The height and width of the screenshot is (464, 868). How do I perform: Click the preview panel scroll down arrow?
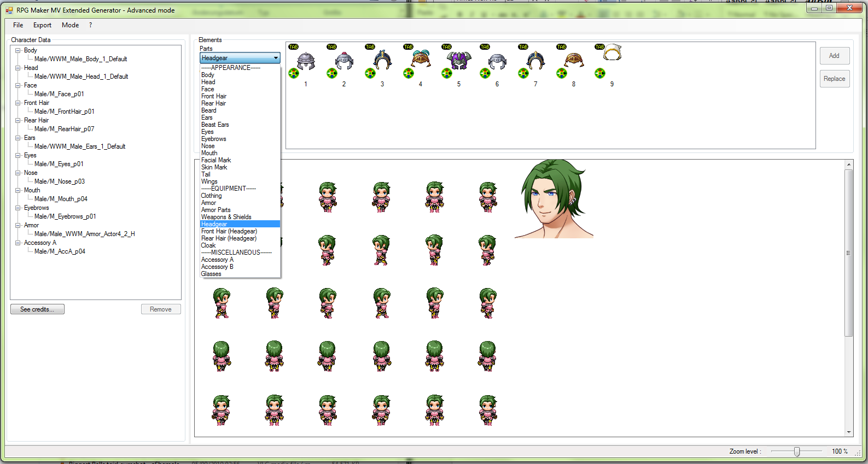coord(849,432)
